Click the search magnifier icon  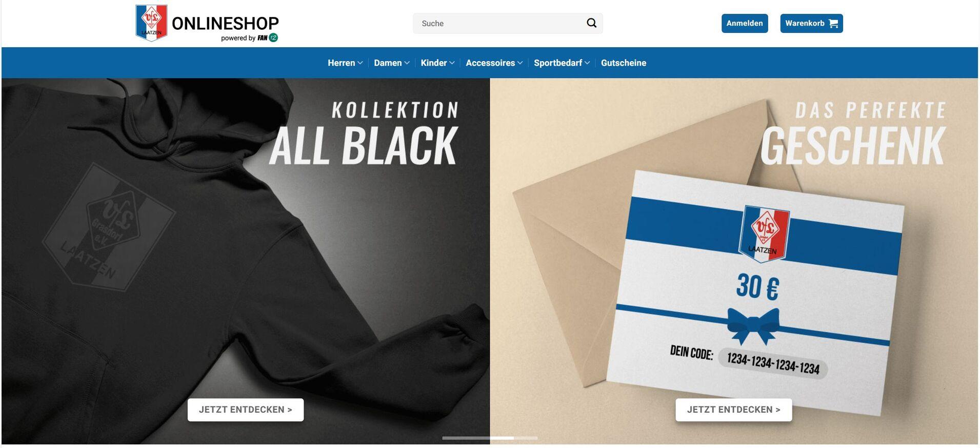point(591,23)
